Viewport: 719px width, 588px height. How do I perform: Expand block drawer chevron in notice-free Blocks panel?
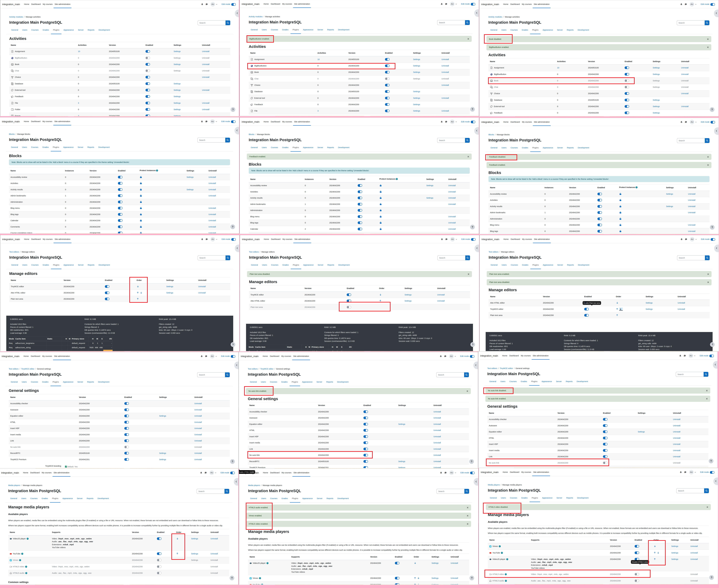[x=237, y=130]
